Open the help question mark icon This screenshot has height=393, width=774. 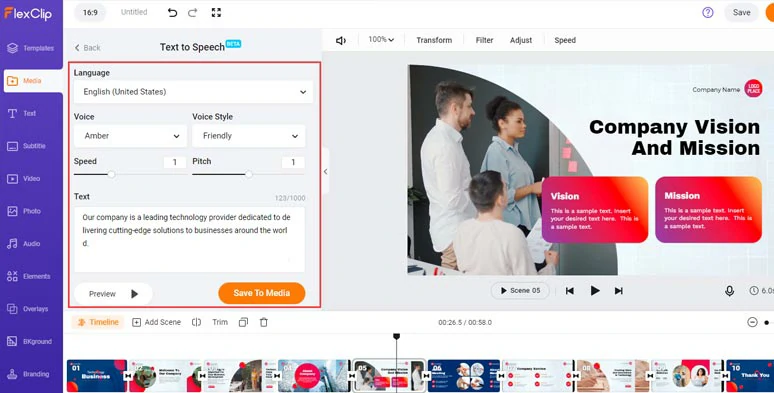click(707, 13)
